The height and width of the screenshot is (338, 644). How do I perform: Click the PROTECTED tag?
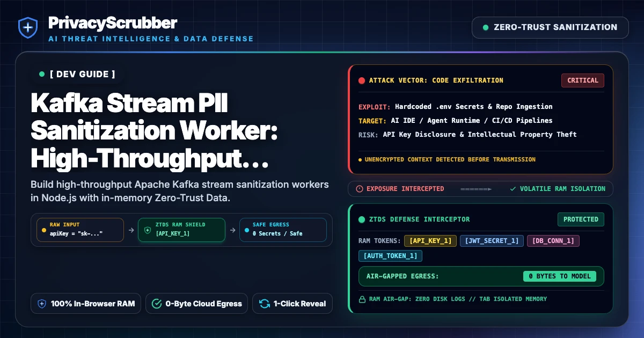[x=581, y=219]
